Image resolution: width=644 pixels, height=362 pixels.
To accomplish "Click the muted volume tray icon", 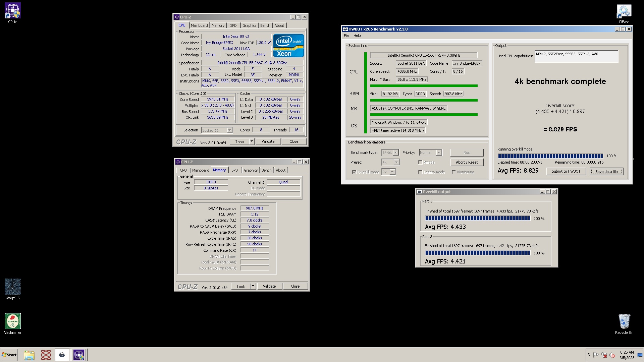I will [612, 355].
